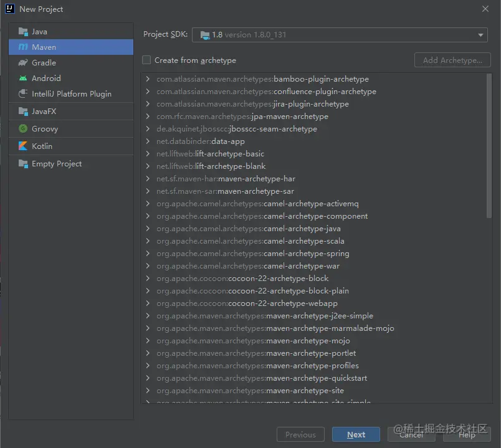Select lift-archetype-blank row
The image size is (501, 448).
(313, 166)
